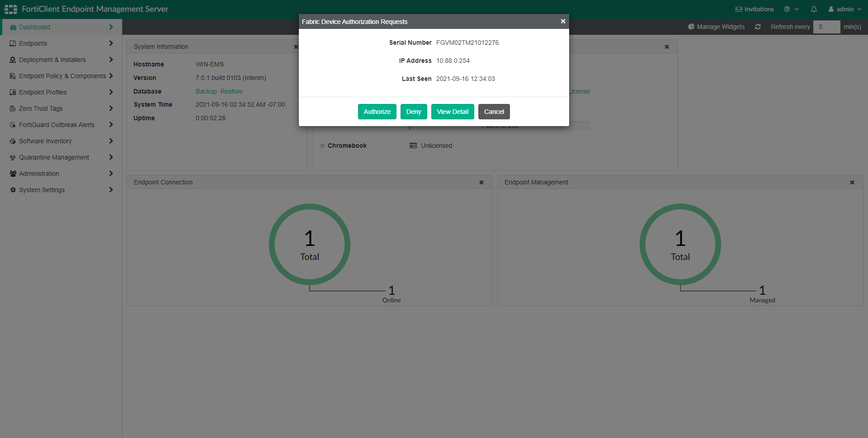Click the System Settings gear icon
Image resolution: width=868 pixels, height=438 pixels.
[13, 190]
